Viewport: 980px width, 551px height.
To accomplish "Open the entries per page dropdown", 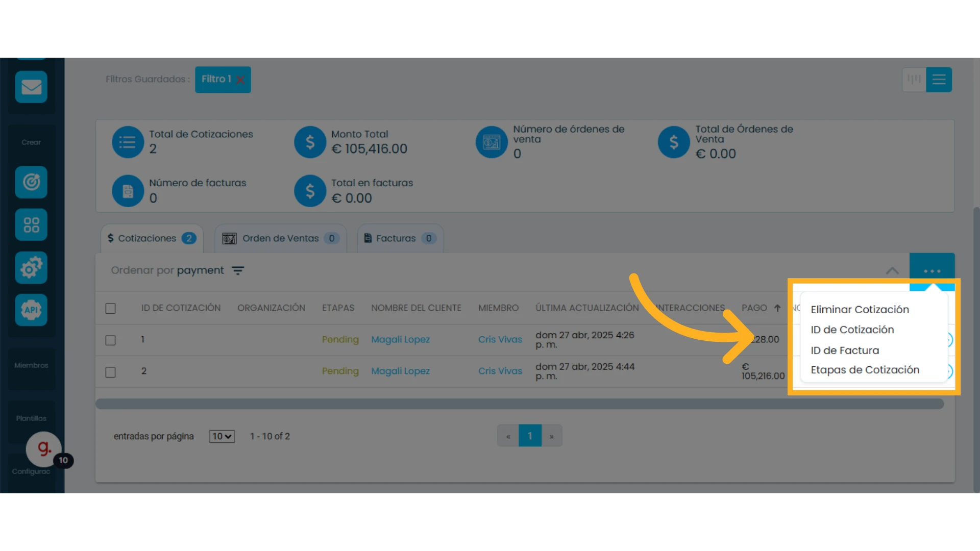I will 222,436.
